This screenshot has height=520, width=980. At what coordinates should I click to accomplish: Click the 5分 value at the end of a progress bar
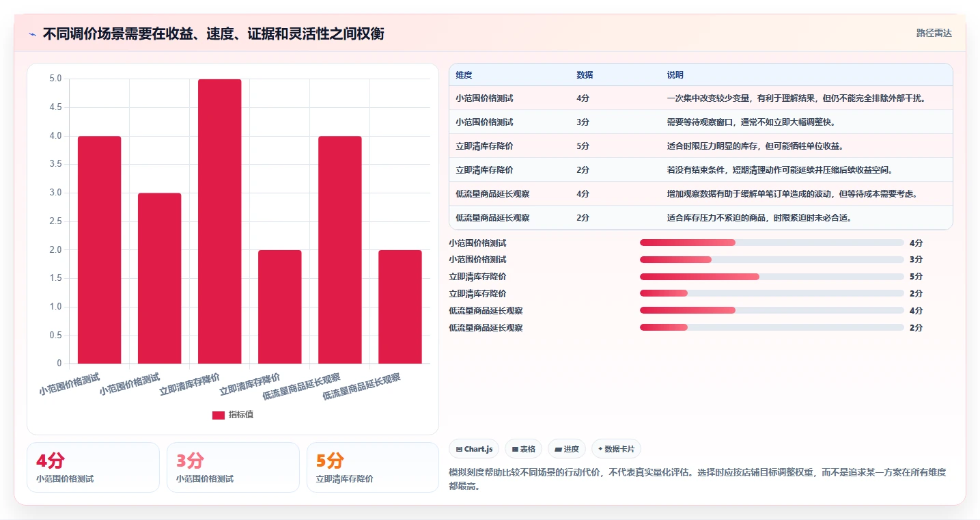pyautogui.click(x=916, y=277)
